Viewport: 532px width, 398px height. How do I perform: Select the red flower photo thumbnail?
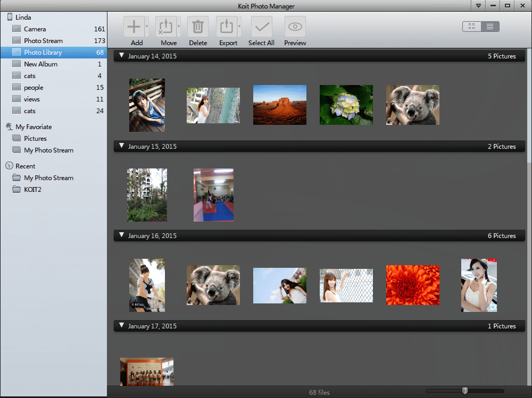(x=412, y=285)
